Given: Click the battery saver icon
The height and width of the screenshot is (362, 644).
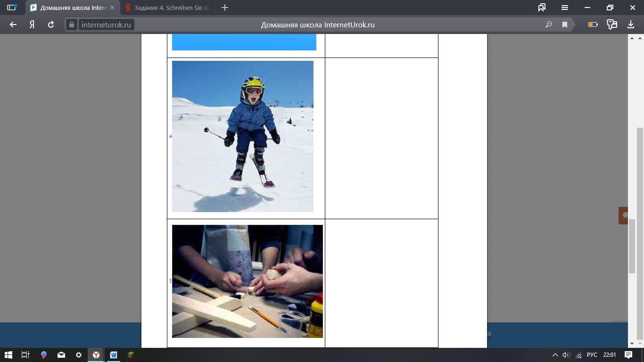Looking at the screenshot, I should pyautogui.click(x=593, y=25).
